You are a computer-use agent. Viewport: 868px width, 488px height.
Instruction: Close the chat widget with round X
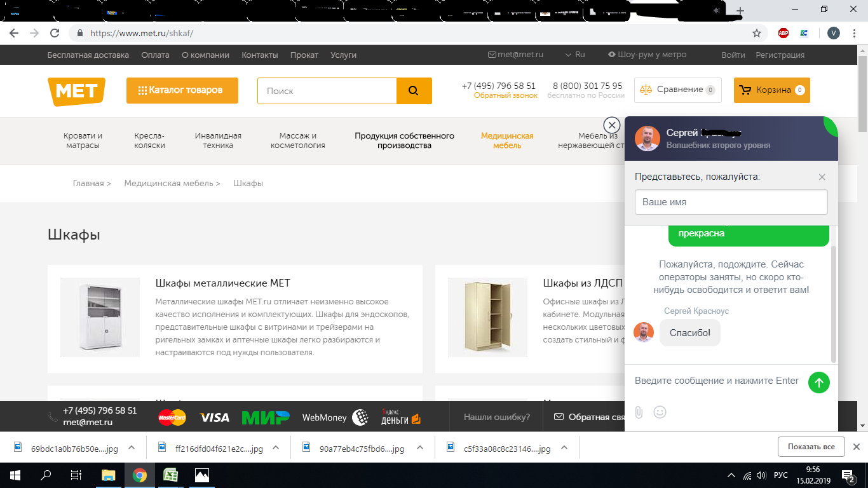coord(611,125)
